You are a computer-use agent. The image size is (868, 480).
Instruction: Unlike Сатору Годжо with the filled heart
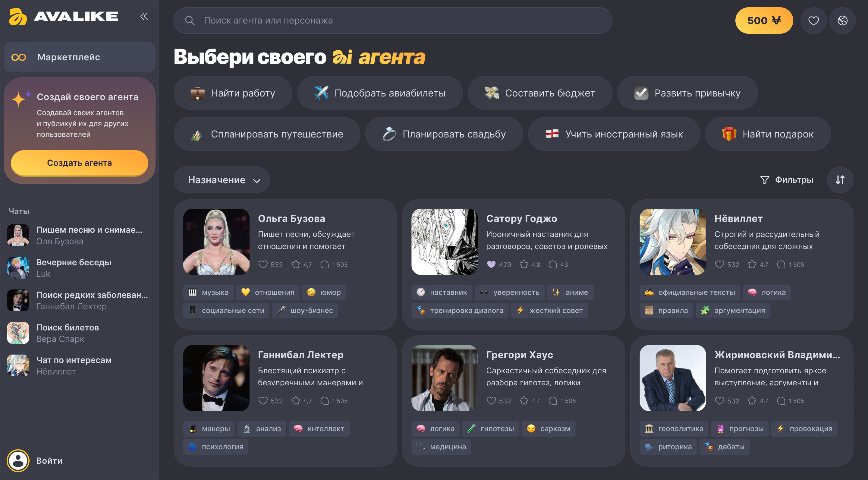click(x=491, y=265)
